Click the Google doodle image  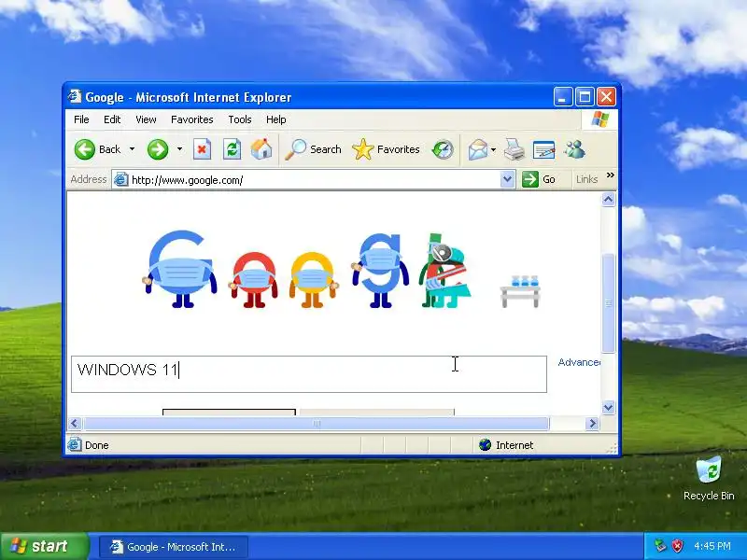[x=342, y=270]
